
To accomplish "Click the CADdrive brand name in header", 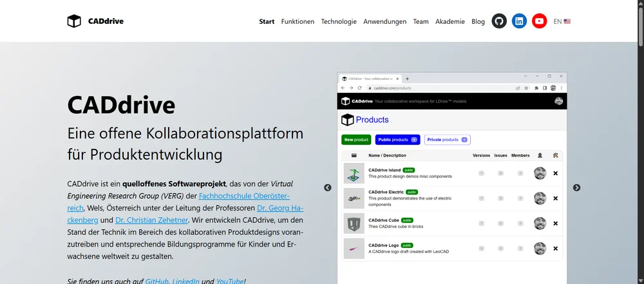I will 106,21.
